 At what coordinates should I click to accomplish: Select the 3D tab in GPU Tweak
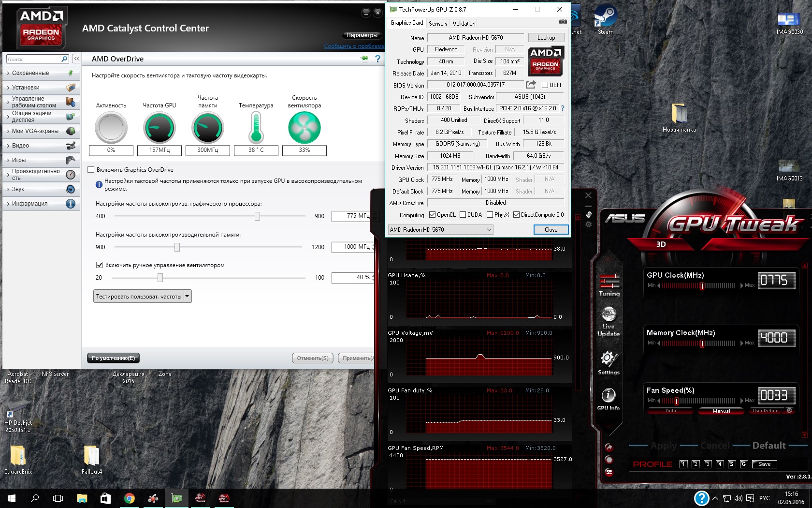[x=661, y=244]
